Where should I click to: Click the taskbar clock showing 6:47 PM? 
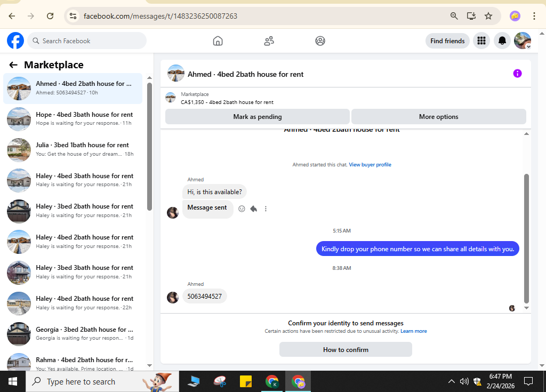pos(500,381)
